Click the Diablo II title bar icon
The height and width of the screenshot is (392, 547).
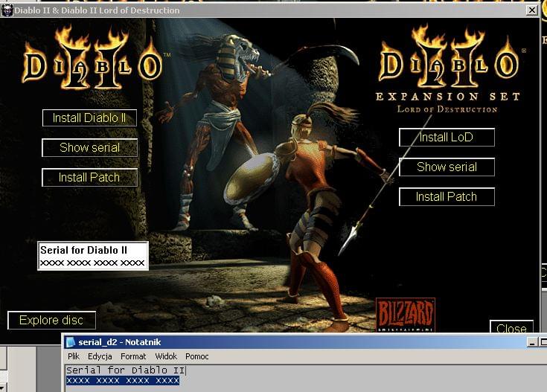point(7,10)
